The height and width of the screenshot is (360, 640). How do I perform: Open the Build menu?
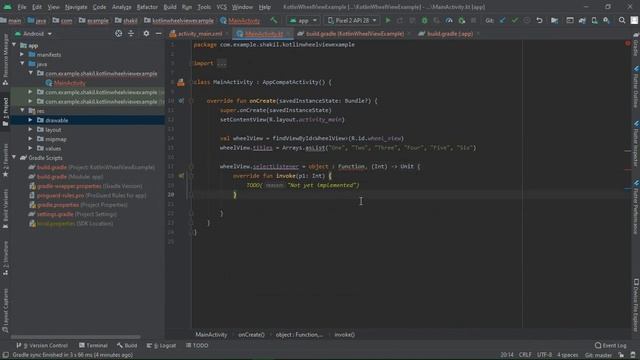[x=170, y=7]
